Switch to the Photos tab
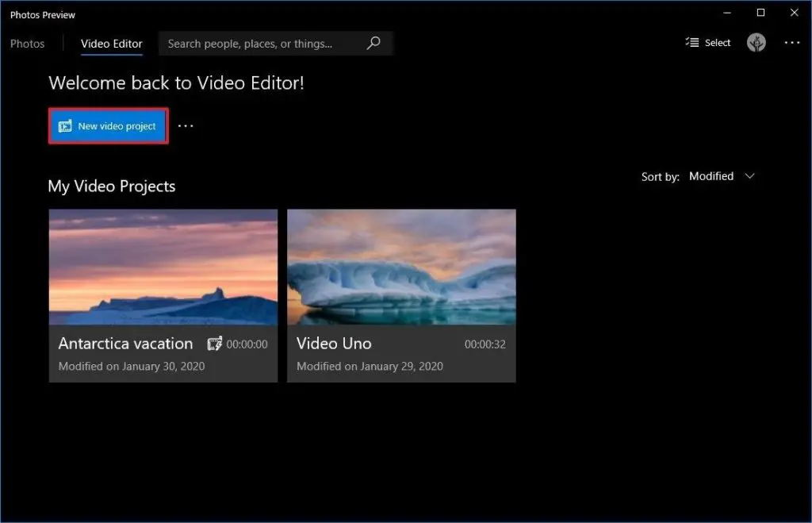The width and height of the screenshot is (812, 523). (28, 44)
